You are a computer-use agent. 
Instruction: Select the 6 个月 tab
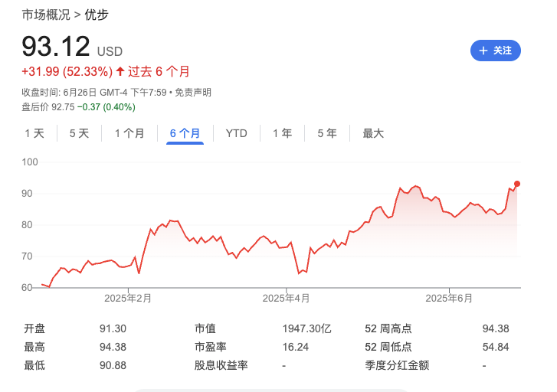tap(185, 133)
